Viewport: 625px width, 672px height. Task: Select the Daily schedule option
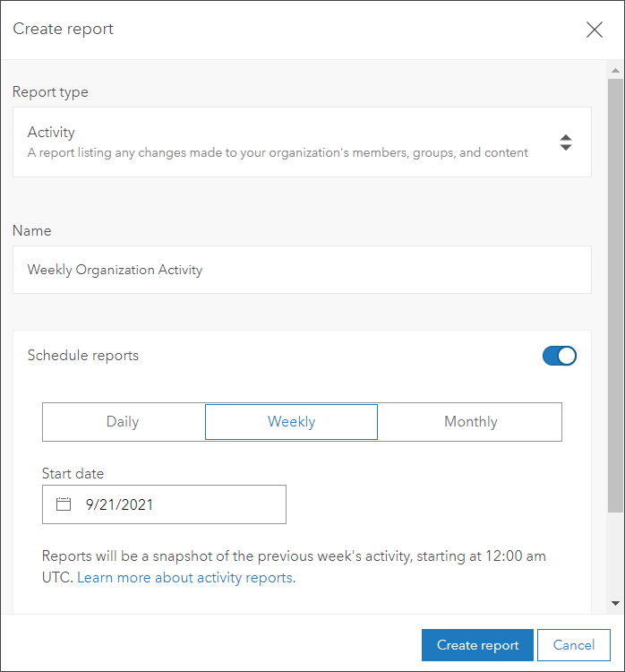(123, 422)
